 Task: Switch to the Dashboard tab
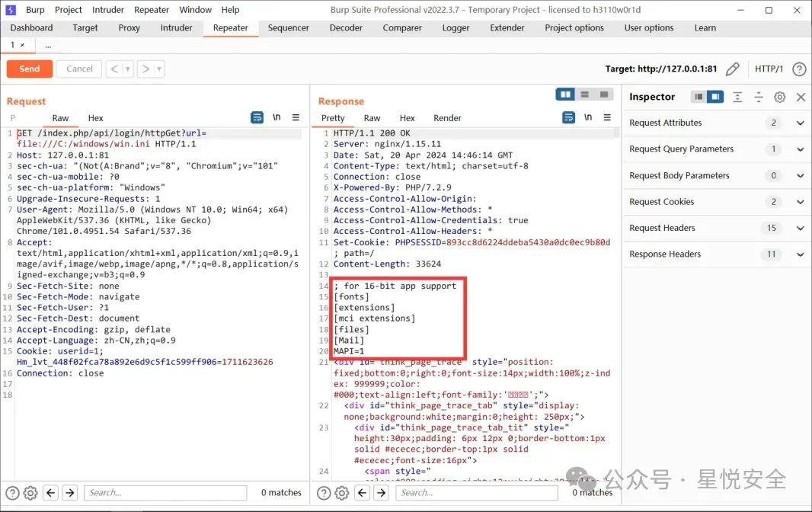tap(31, 28)
